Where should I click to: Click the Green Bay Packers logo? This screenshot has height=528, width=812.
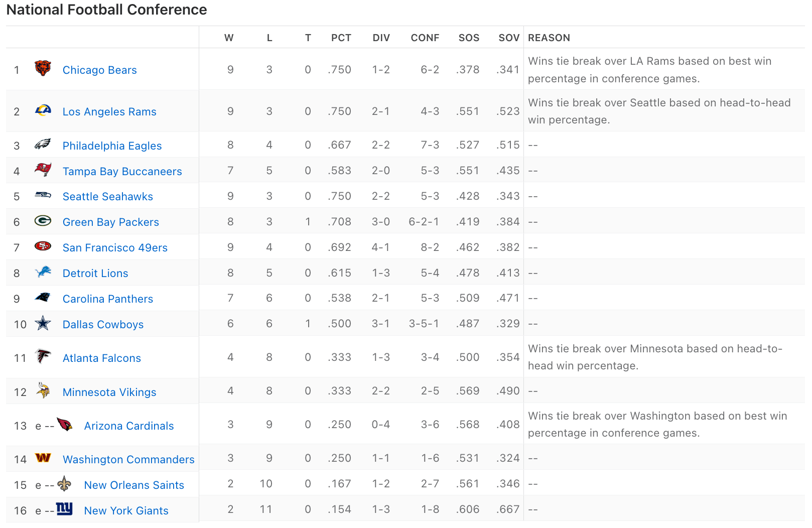coord(43,221)
